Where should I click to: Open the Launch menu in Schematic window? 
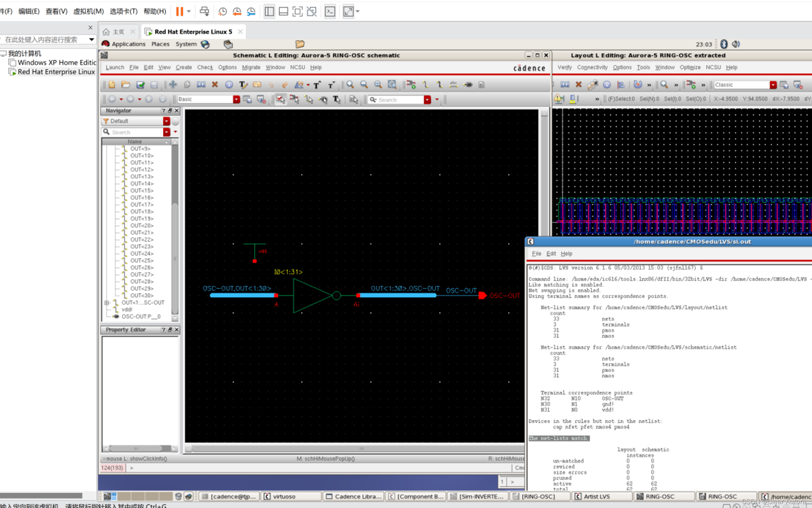115,67
